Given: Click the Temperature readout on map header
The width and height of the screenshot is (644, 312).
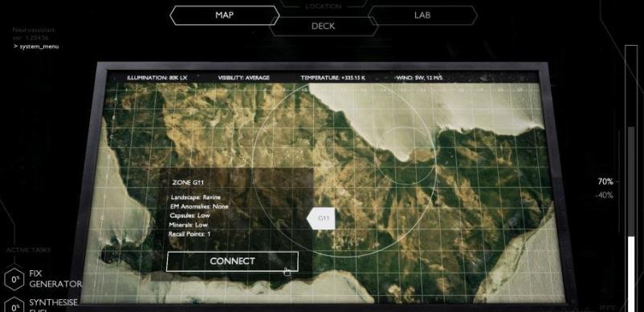Looking at the screenshot, I should point(332,78).
